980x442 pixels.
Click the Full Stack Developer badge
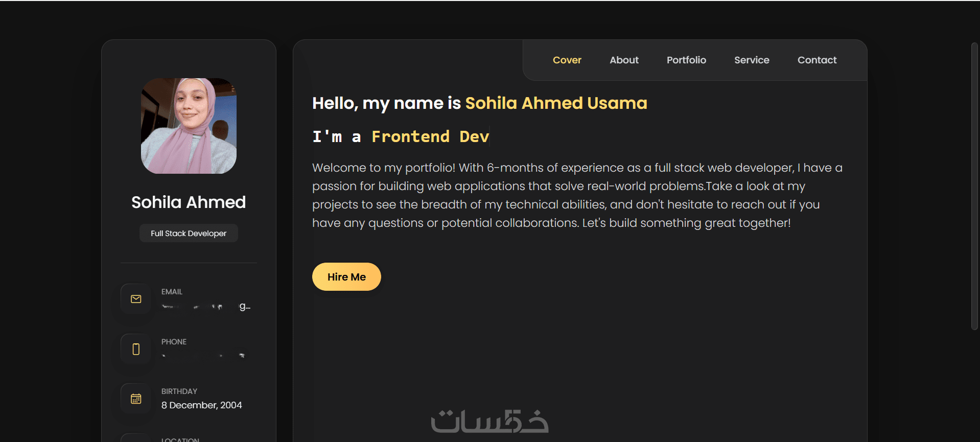(x=189, y=234)
